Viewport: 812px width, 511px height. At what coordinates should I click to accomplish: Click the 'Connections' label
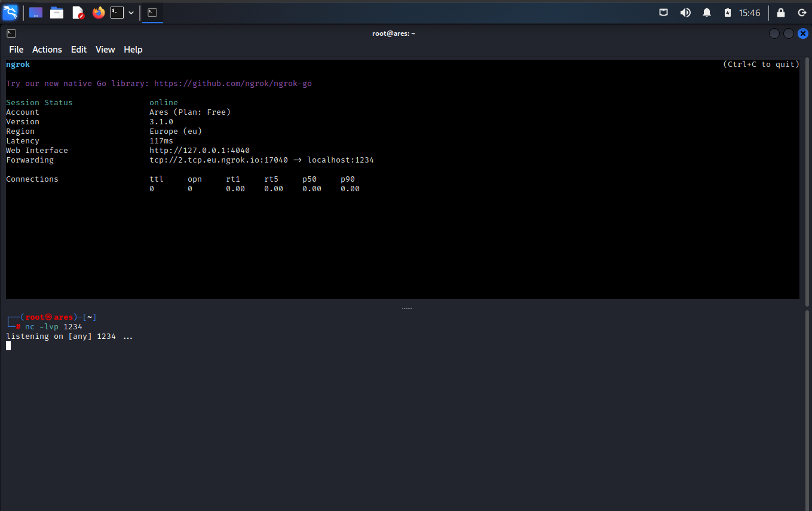click(x=32, y=179)
